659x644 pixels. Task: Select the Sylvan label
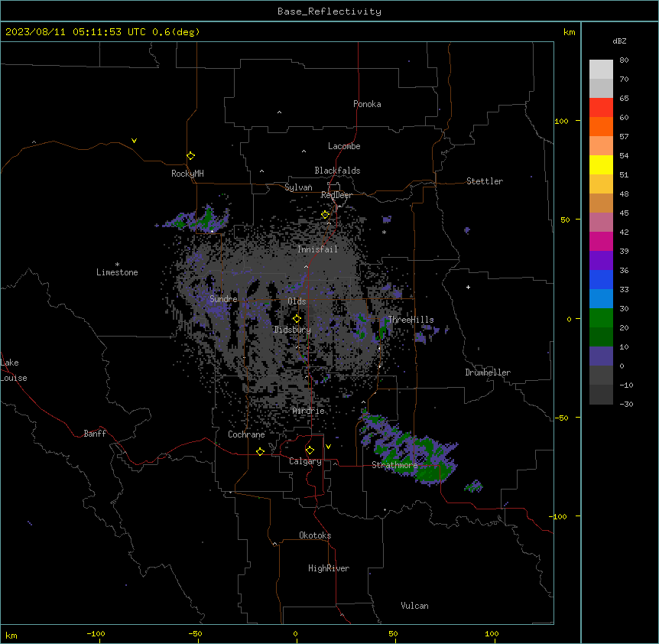click(298, 187)
